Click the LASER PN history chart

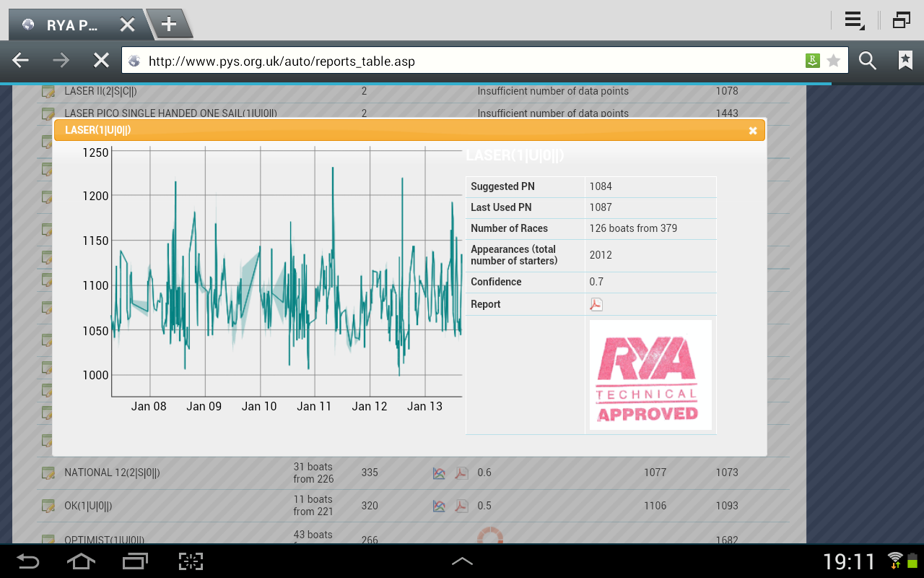point(271,279)
